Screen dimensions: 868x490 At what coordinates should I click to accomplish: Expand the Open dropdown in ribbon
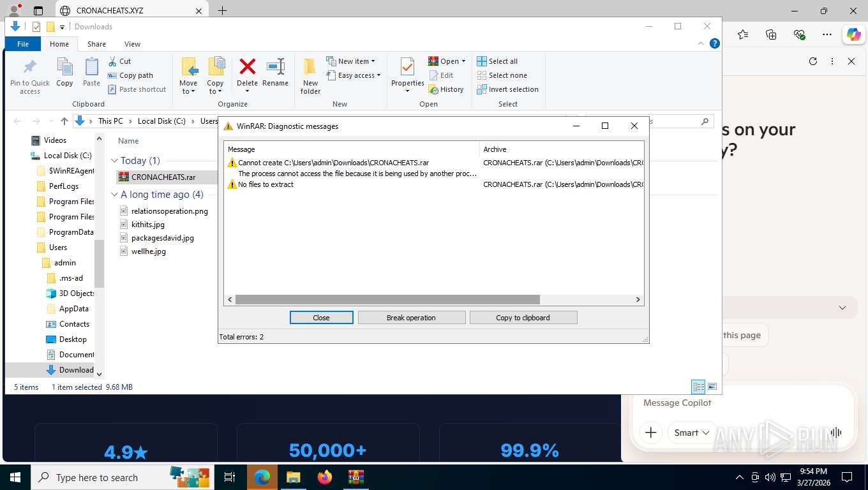click(447, 61)
